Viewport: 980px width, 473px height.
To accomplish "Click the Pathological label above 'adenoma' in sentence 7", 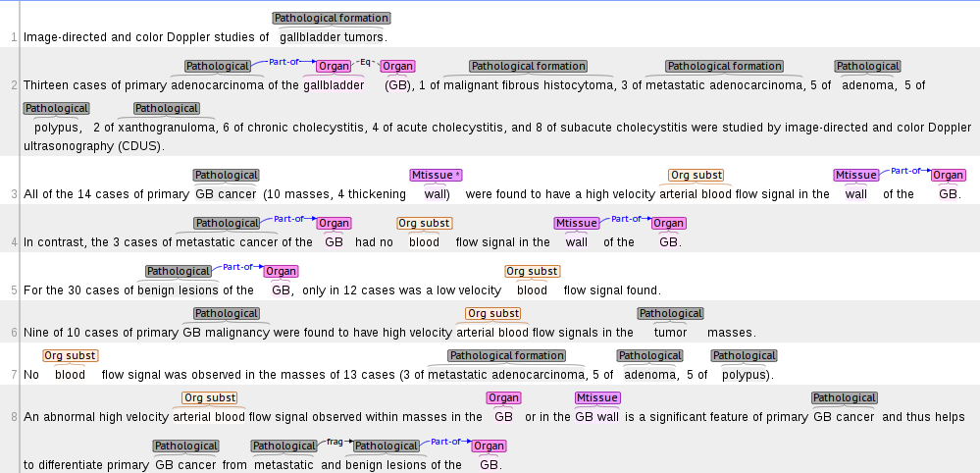I will (x=649, y=356).
